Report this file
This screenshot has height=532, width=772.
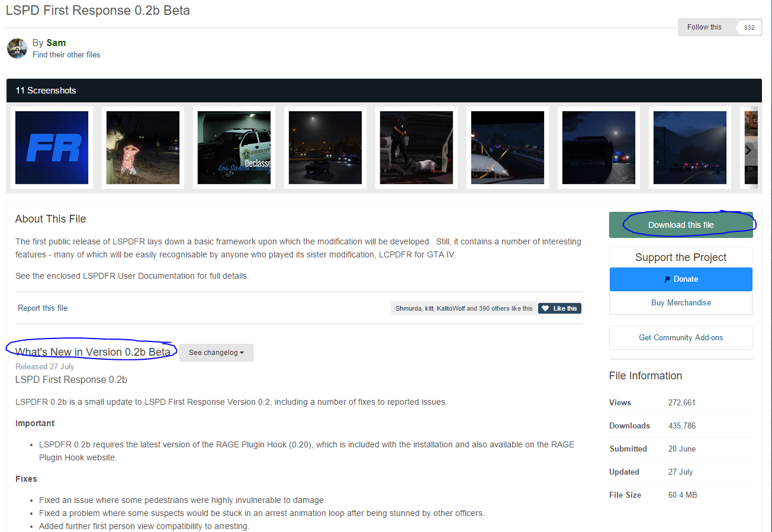(x=43, y=308)
